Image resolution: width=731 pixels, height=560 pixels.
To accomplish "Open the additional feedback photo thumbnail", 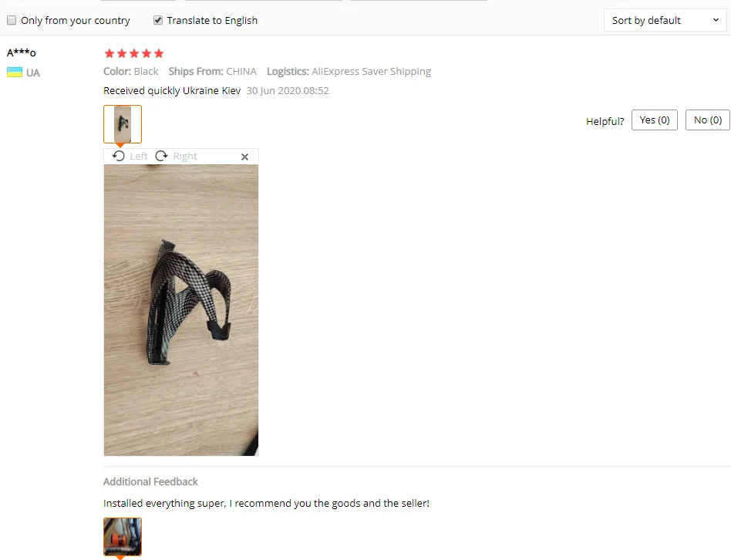I will (x=123, y=537).
